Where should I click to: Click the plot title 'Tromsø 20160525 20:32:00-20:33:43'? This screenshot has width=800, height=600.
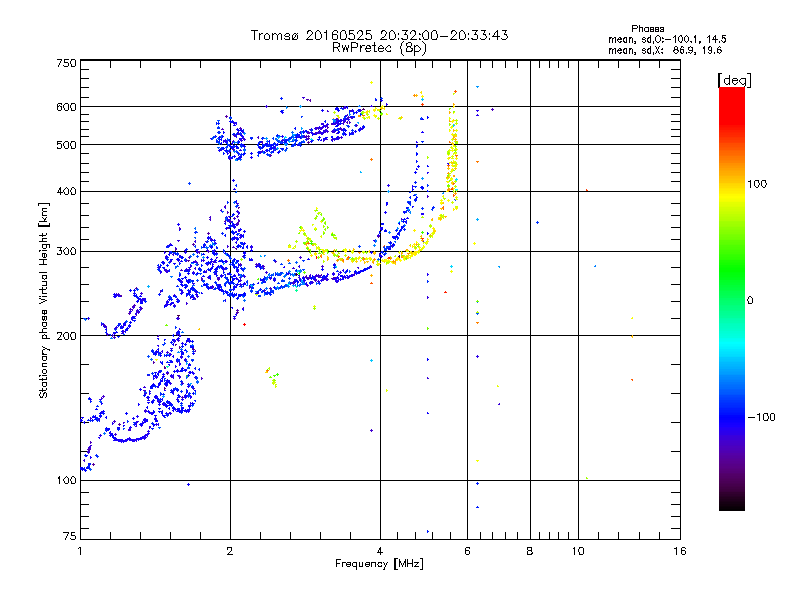coord(379,35)
